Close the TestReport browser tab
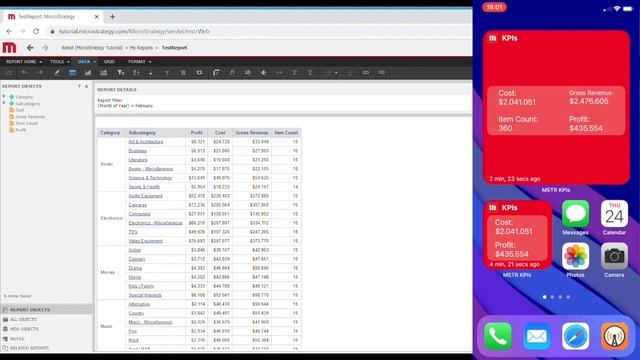 [x=96, y=17]
